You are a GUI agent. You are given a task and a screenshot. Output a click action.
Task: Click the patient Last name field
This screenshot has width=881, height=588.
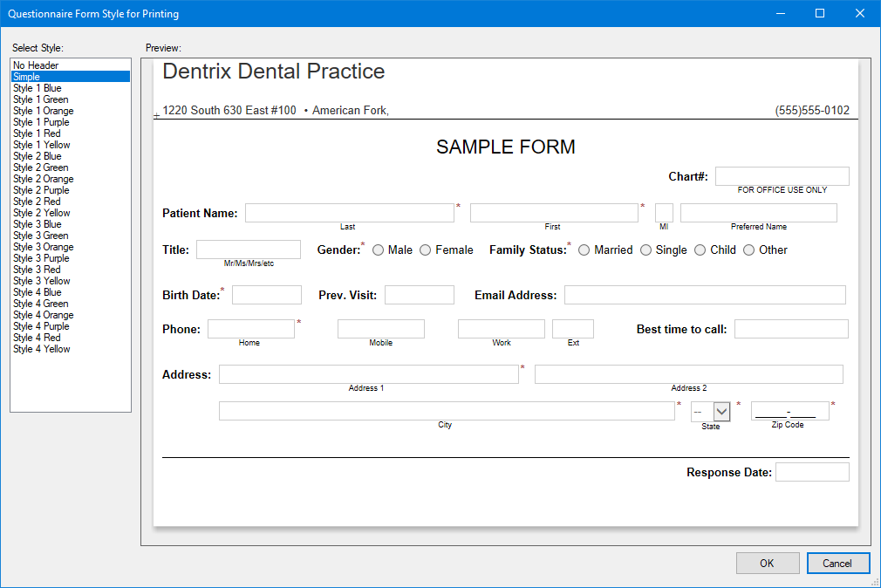pyautogui.click(x=349, y=213)
